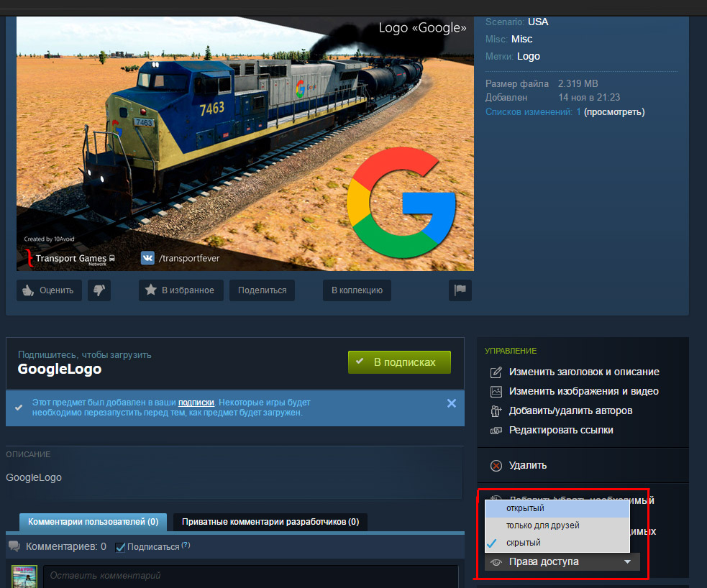Switch to Комментарии пользователей tab

pyautogui.click(x=93, y=522)
